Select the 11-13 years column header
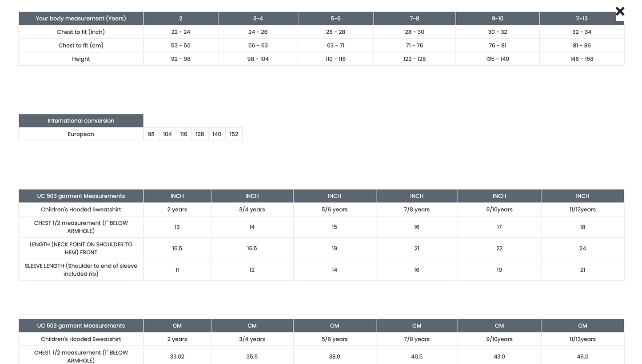The height and width of the screenshot is (364, 642). click(582, 19)
